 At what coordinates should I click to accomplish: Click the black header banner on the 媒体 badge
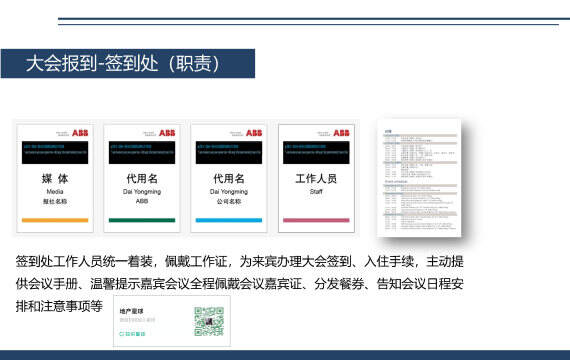point(55,152)
